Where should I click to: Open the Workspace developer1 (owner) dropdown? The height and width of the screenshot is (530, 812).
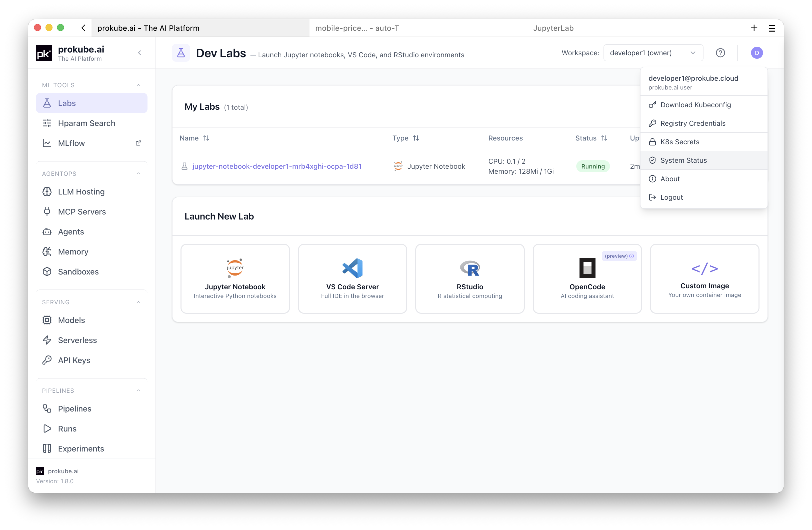pyautogui.click(x=653, y=53)
